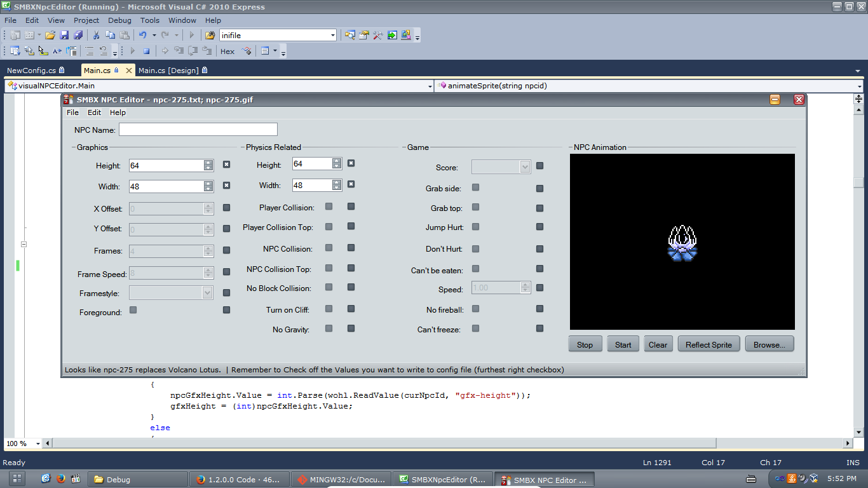Viewport: 868px width, 488px height.
Task: Switch to the NewConfig.cs tab
Action: [37, 71]
